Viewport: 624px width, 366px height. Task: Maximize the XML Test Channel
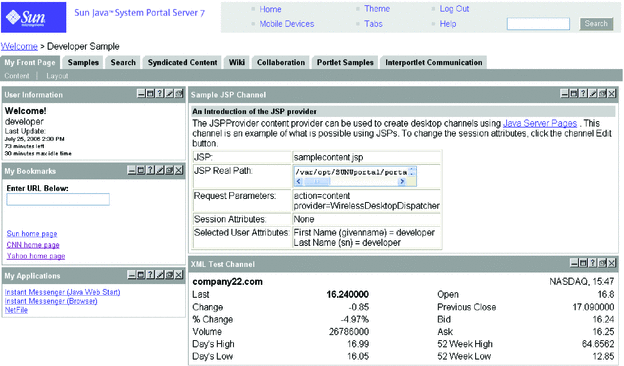pyautogui.click(x=583, y=263)
